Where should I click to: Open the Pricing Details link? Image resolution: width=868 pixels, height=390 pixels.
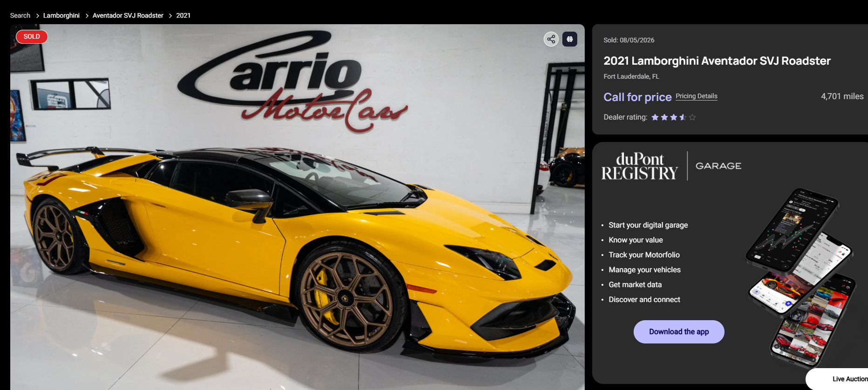click(x=697, y=96)
